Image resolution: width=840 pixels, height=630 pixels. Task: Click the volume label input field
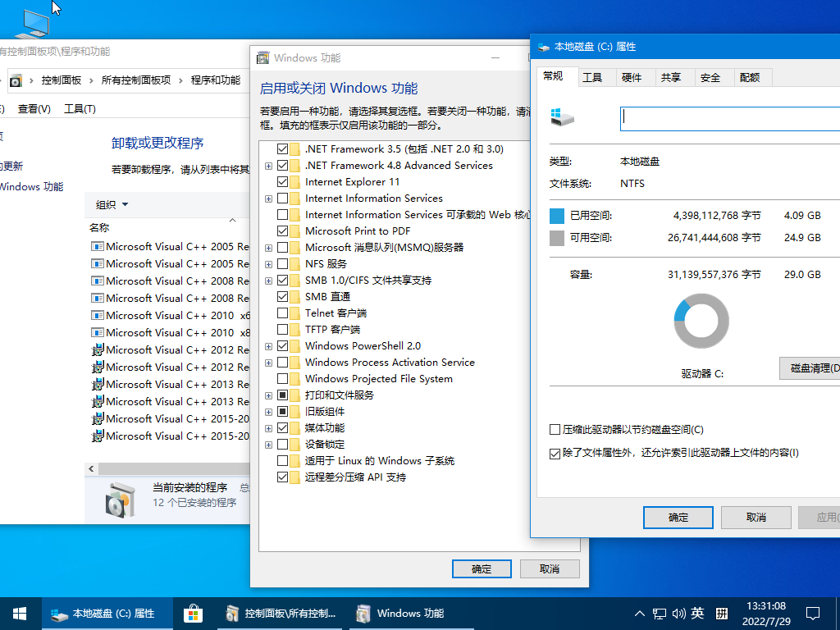(x=728, y=118)
